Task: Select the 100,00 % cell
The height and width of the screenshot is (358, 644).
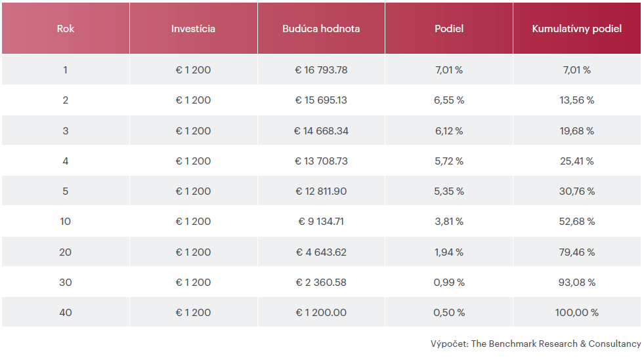Action: pyautogui.click(x=576, y=313)
